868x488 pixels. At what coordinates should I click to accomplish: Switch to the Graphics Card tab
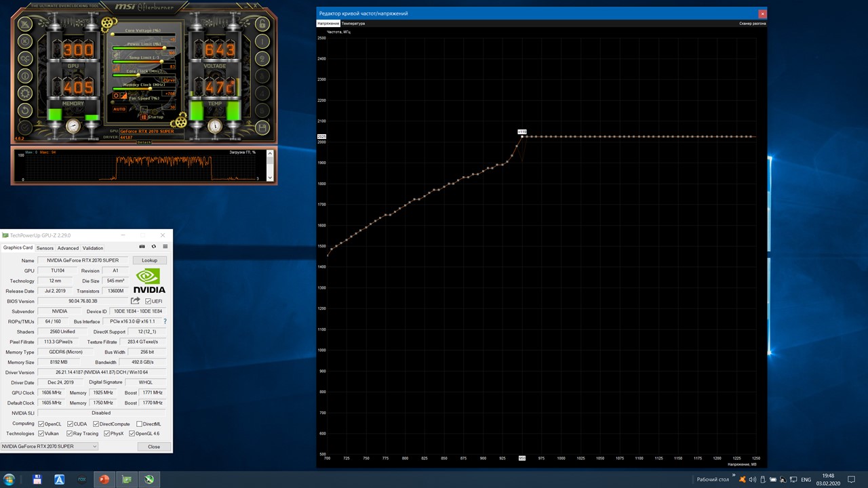[x=18, y=247]
